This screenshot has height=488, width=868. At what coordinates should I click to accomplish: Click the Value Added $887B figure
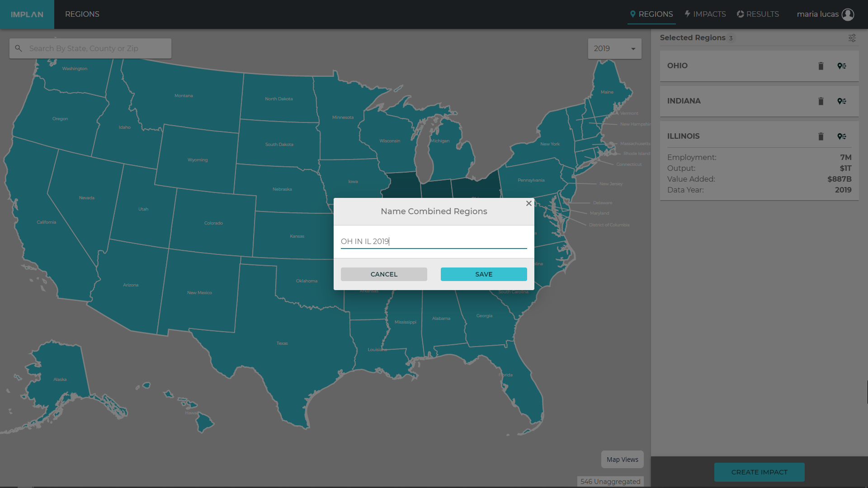coord(840,179)
